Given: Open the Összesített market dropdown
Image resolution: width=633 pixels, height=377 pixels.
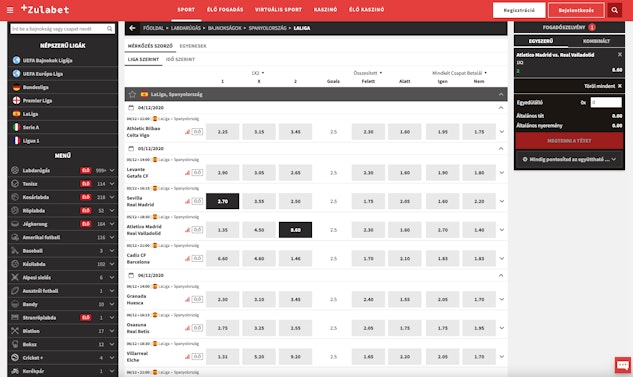Looking at the screenshot, I should click(x=368, y=73).
